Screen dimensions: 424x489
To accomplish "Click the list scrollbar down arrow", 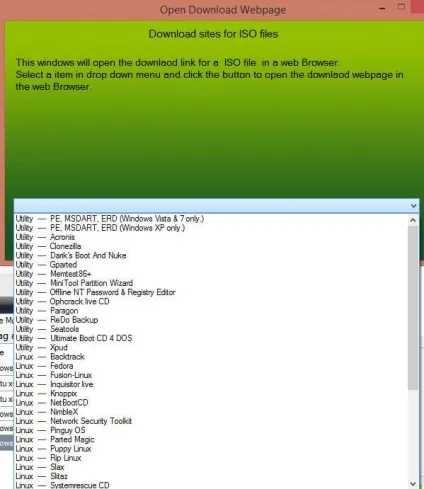I will click(x=413, y=483).
